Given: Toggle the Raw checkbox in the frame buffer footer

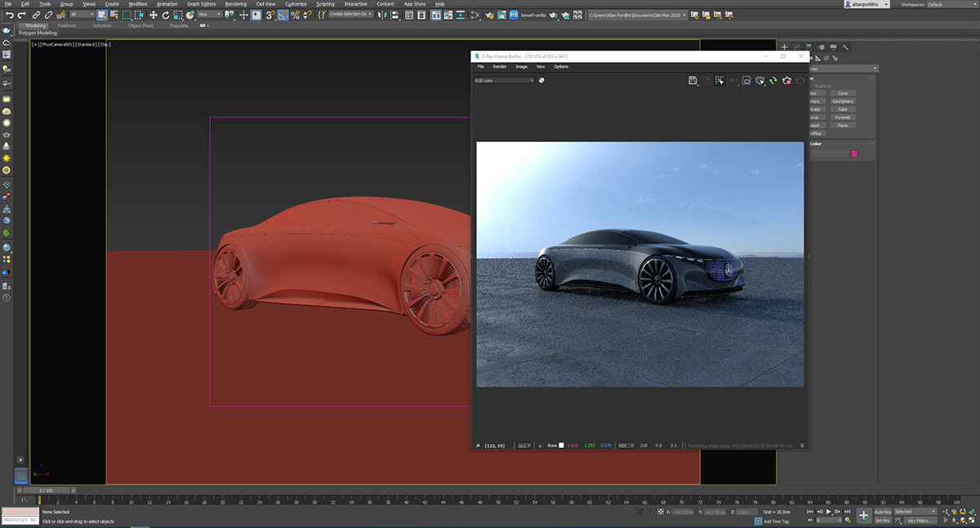Looking at the screenshot, I should [x=561, y=446].
